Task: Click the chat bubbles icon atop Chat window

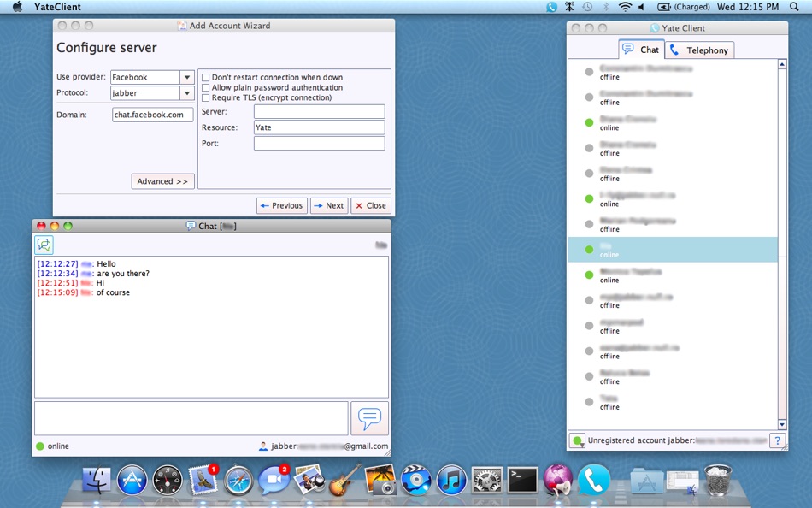Action: [44, 245]
